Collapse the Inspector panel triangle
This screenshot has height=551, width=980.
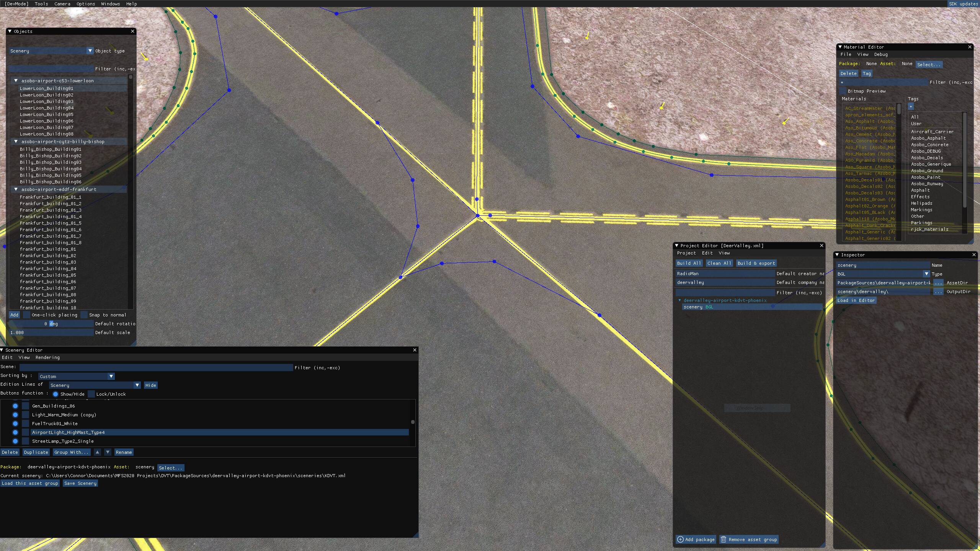(x=837, y=255)
